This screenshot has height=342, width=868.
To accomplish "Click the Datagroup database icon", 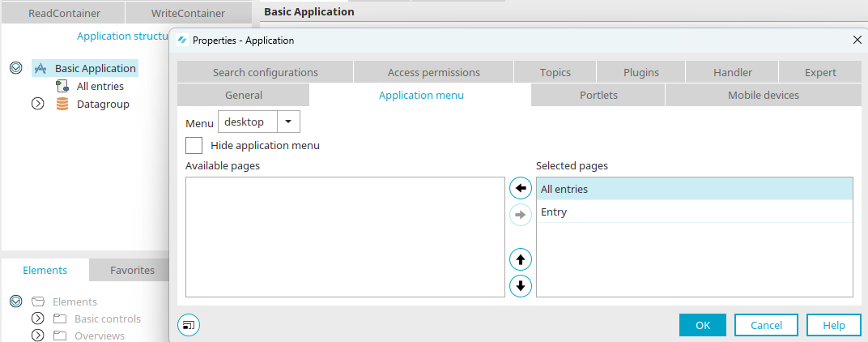I will click(62, 104).
